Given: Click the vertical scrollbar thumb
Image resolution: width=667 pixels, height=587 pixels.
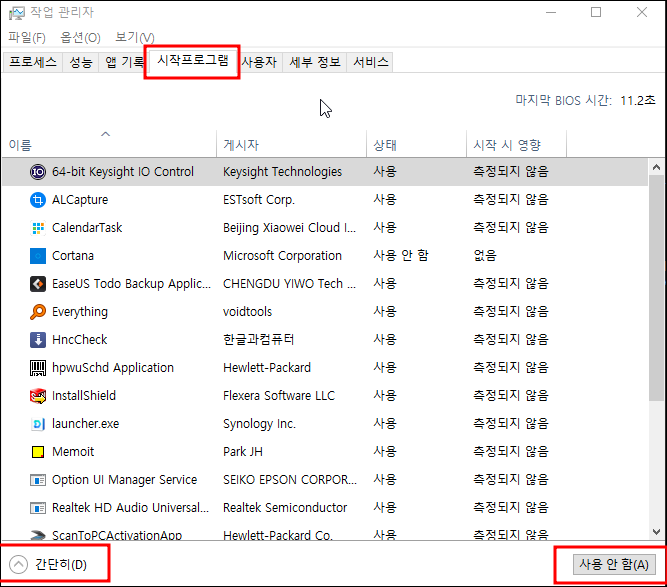Looking at the screenshot, I should pos(656,288).
